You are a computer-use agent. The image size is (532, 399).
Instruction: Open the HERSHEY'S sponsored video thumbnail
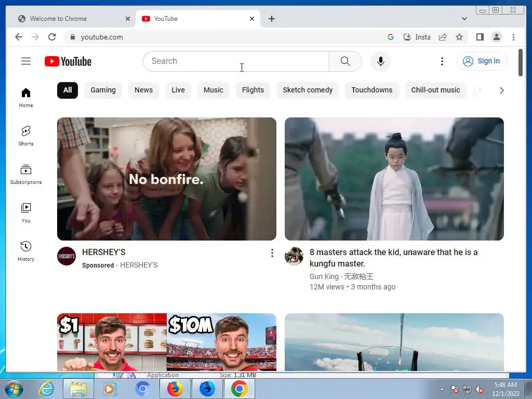167,179
